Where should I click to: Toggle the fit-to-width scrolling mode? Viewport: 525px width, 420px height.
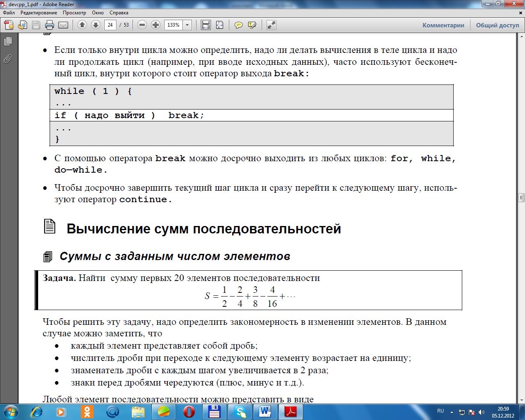click(206, 25)
